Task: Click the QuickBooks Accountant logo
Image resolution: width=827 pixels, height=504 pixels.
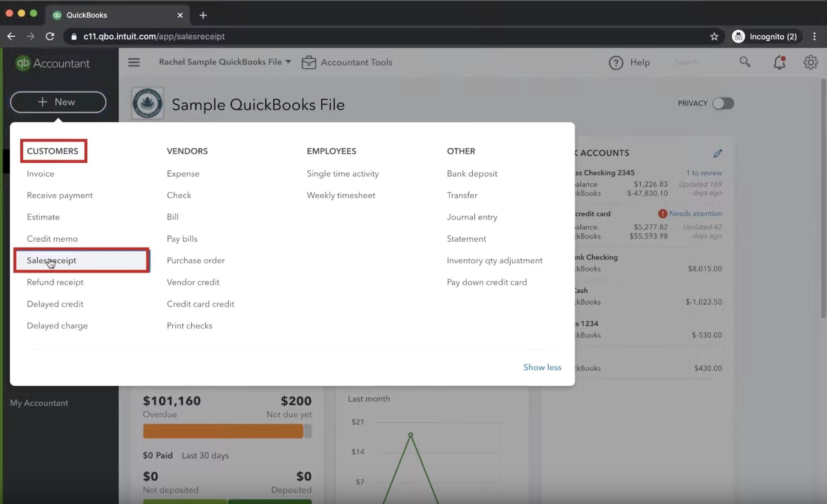Action: pyautogui.click(x=52, y=63)
